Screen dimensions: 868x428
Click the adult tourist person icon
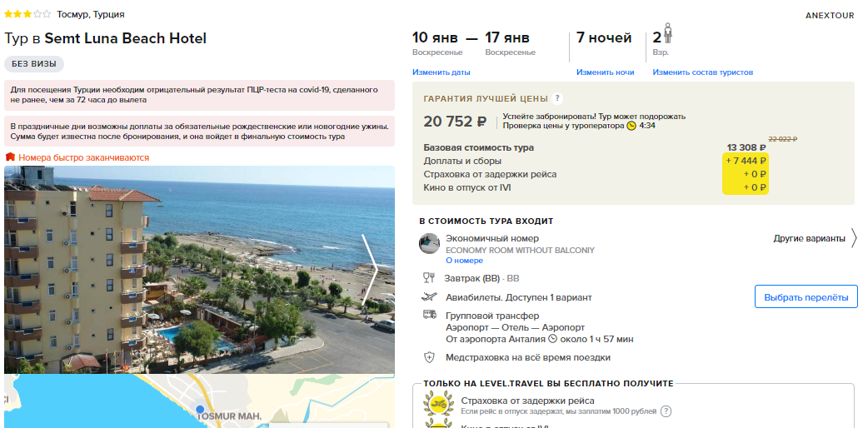coord(667,33)
